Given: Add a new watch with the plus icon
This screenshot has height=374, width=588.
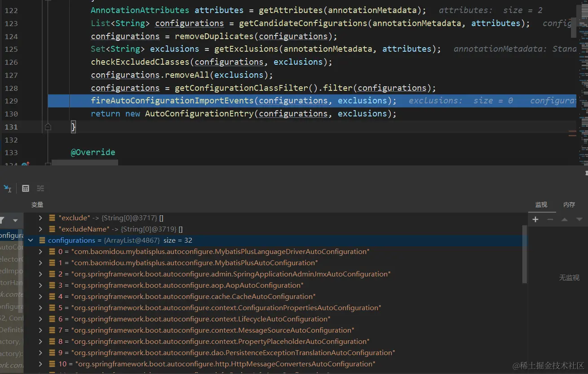Looking at the screenshot, I should coord(535,219).
